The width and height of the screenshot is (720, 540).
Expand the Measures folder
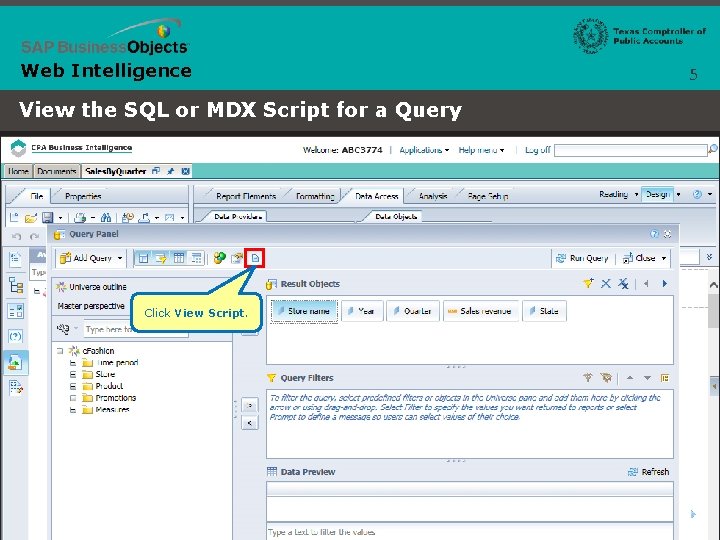point(73,410)
